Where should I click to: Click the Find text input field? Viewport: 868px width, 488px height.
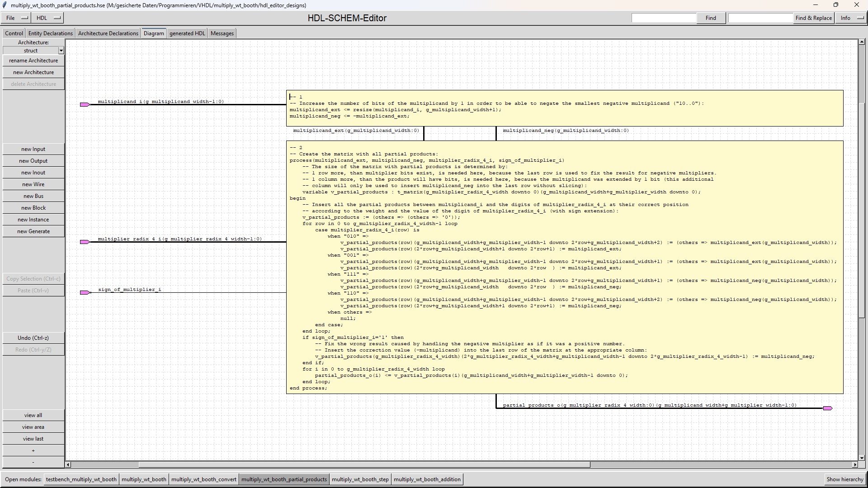click(664, 18)
